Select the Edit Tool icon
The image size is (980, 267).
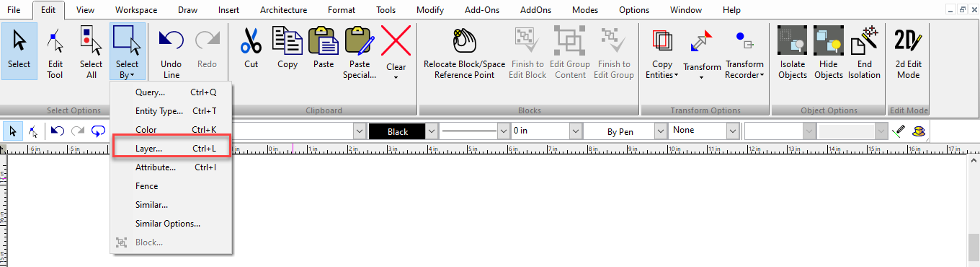coord(55,41)
